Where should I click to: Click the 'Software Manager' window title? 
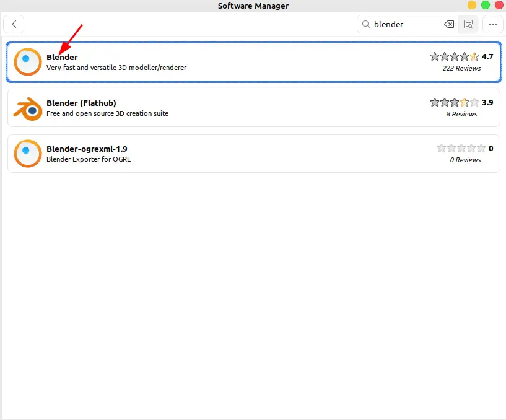(x=253, y=6)
